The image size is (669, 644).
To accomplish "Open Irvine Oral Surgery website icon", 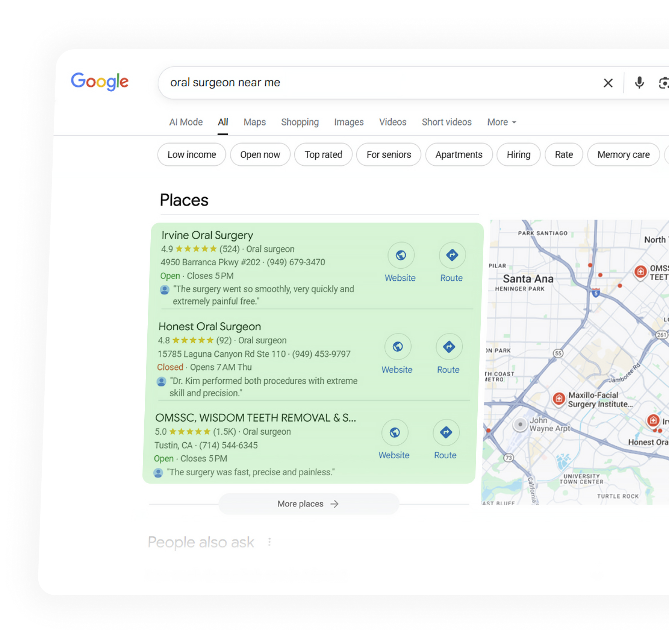I will (x=401, y=255).
